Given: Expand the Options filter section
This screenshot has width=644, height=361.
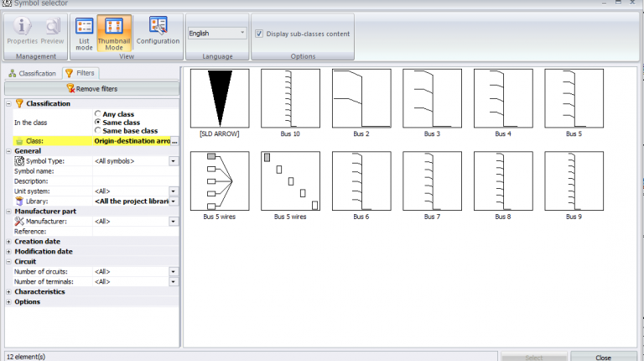Looking at the screenshot, I should [x=8, y=301].
